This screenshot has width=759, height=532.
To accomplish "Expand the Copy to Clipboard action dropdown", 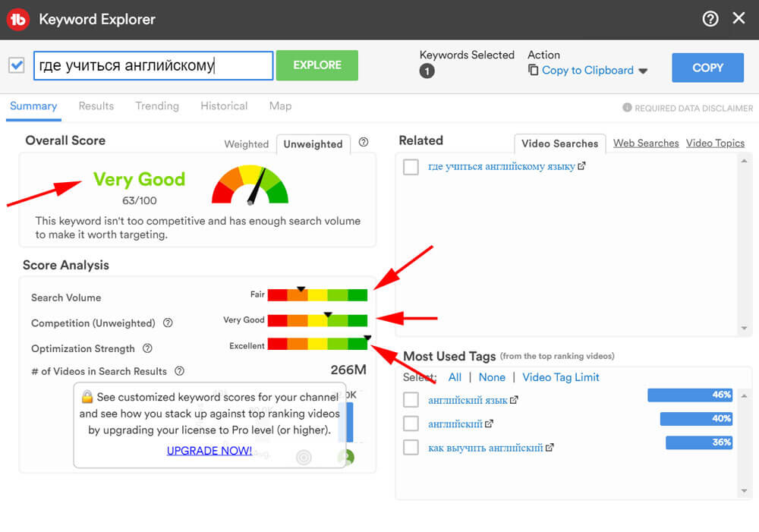I will coord(643,71).
